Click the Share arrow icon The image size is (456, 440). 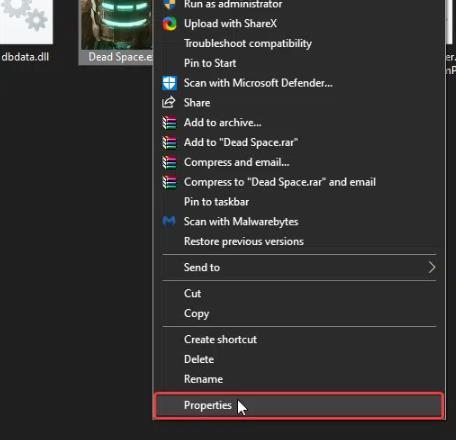(x=169, y=102)
